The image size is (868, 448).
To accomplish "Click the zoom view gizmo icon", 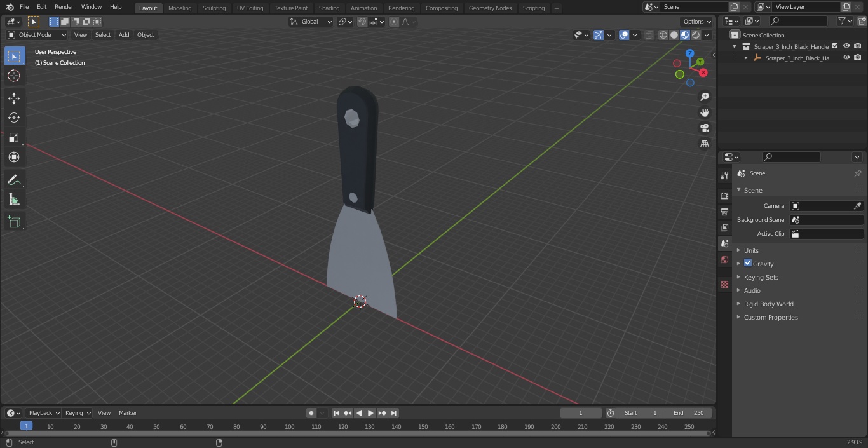I will point(704,97).
